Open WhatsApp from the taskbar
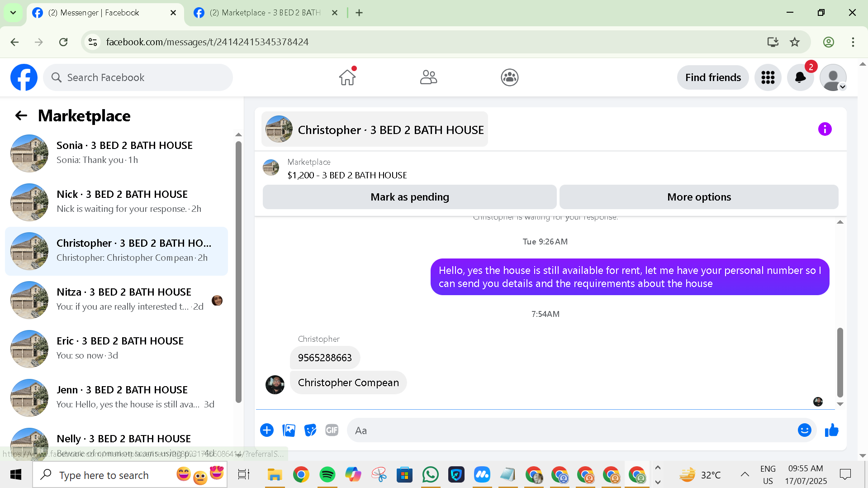 tap(430, 474)
